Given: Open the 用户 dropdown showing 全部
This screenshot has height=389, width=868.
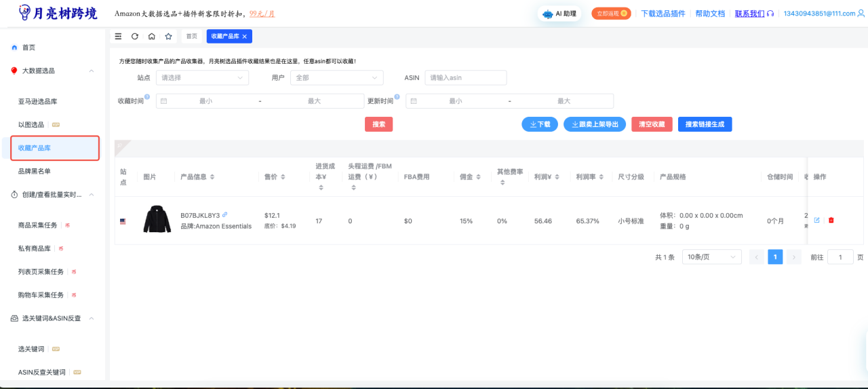Looking at the screenshot, I should (x=336, y=78).
